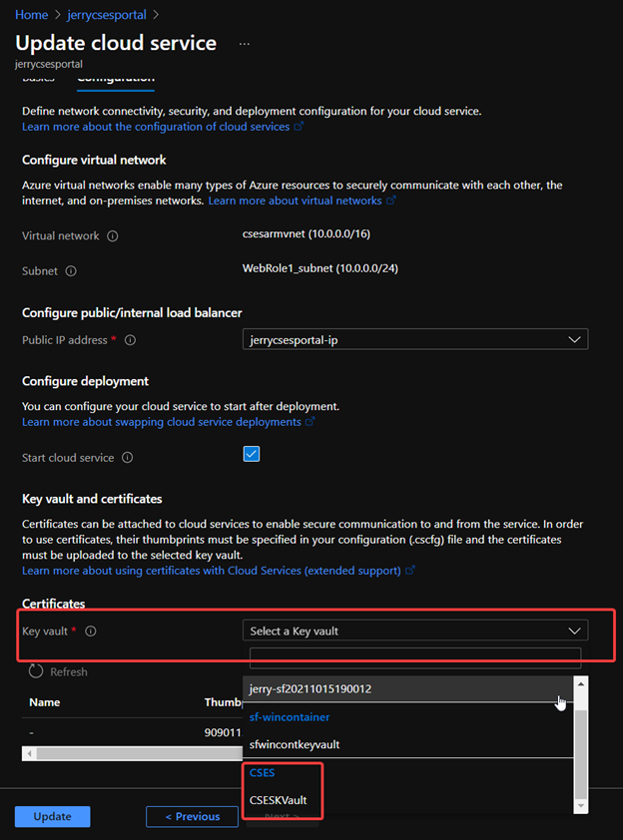Viewport: 623px width, 840px height.
Task: Open the Public IP address dropdown
Action: [x=415, y=339]
